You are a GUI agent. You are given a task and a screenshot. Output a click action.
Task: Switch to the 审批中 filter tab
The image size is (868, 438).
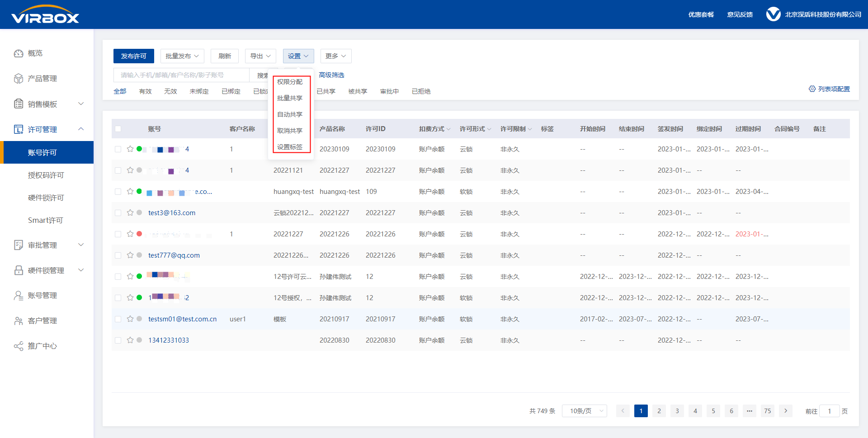389,91
